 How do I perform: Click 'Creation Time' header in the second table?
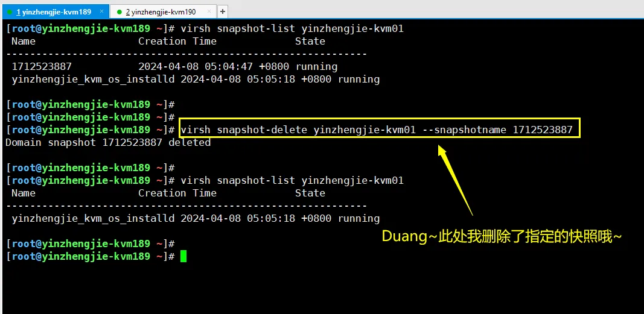[177, 193]
